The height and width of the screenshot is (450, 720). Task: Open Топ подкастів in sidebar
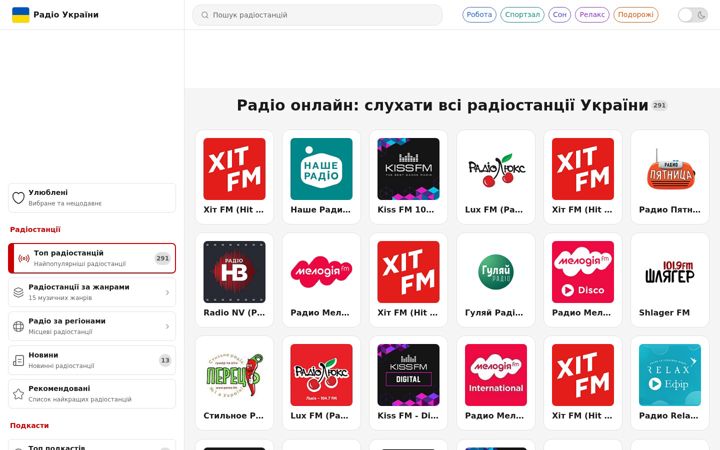click(92, 445)
